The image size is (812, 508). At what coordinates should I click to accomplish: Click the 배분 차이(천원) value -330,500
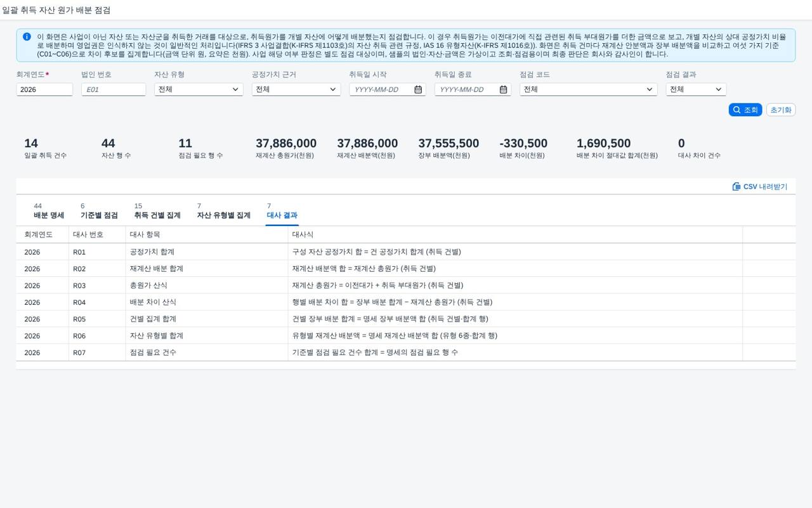pyautogui.click(x=523, y=144)
